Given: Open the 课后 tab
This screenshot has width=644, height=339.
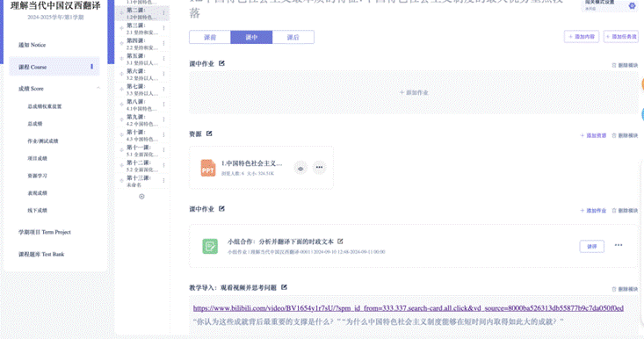Looking at the screenshot, I should point(293,38).
